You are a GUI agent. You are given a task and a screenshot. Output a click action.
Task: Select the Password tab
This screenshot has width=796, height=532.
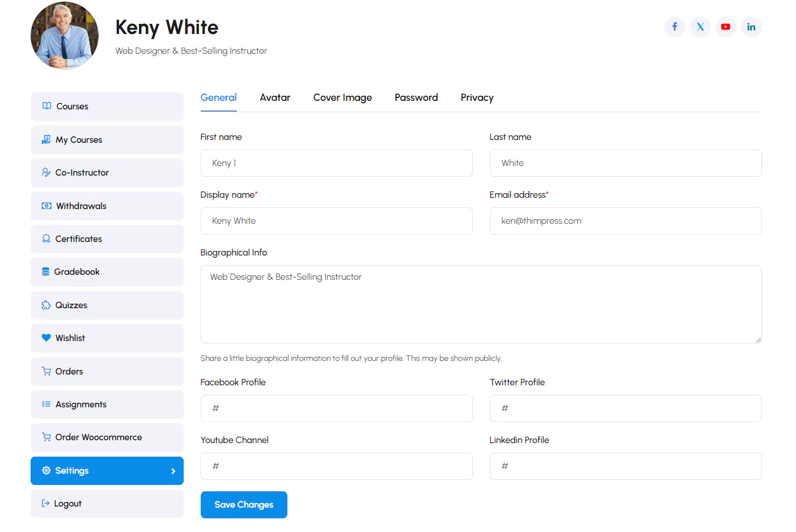[416, 97]
